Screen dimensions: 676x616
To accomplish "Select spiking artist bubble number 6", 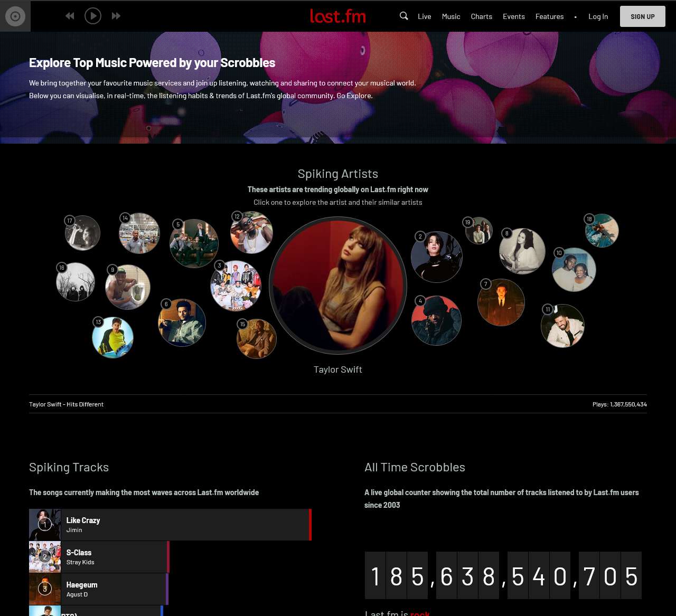I will click(182, 323).
